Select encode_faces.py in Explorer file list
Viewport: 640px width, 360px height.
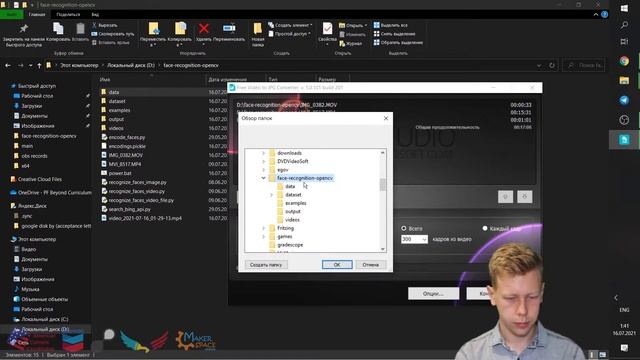[127, 137]
